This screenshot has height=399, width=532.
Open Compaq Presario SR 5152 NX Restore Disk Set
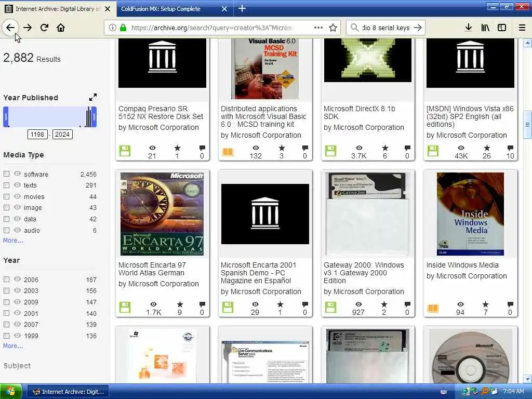coord(161,112)
